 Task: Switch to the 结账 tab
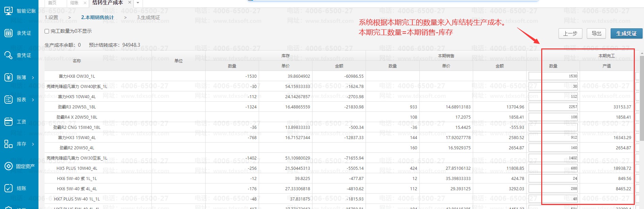[74, 3]
